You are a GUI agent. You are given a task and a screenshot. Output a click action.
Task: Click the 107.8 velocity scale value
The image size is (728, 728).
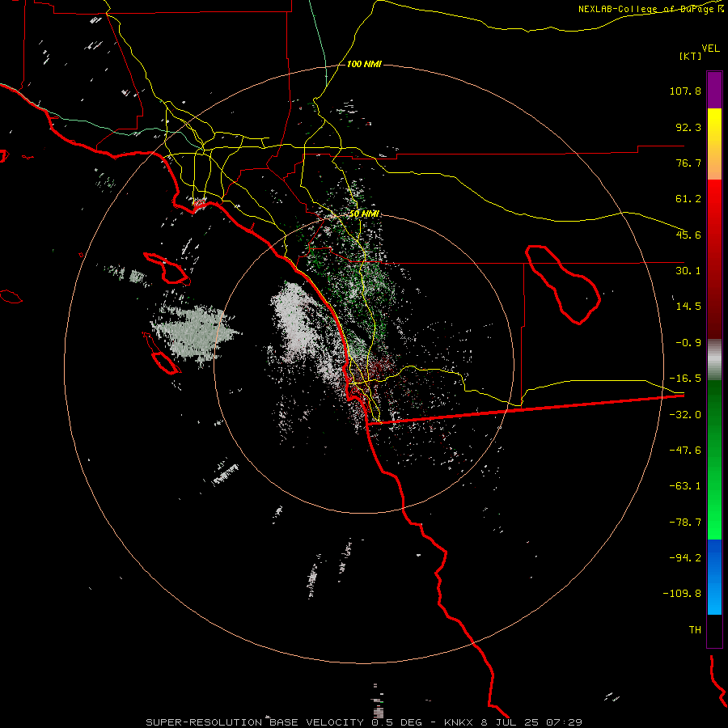685,91
